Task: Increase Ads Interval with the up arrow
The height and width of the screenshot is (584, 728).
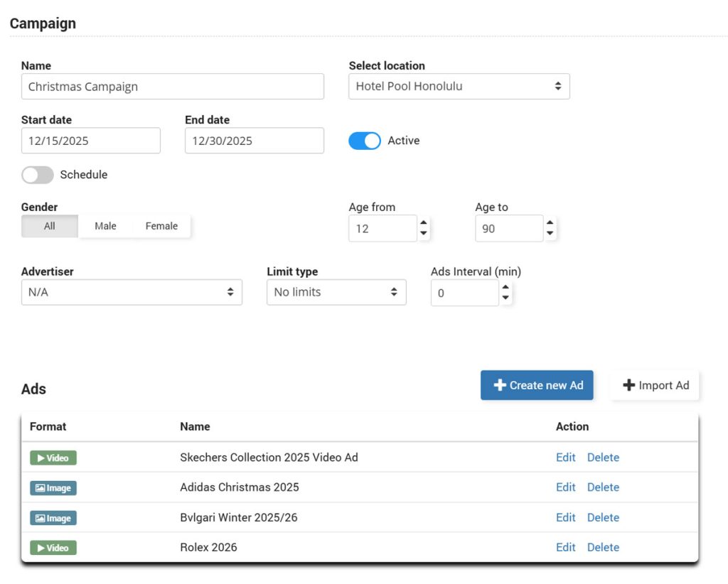Action: click(x=505, y=288)
